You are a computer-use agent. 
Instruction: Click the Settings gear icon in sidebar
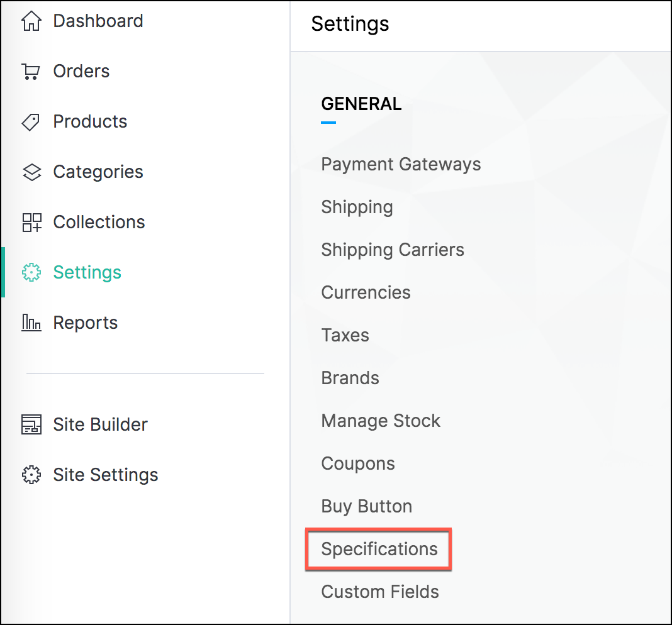pyautogui.click(x=31, y=273)
